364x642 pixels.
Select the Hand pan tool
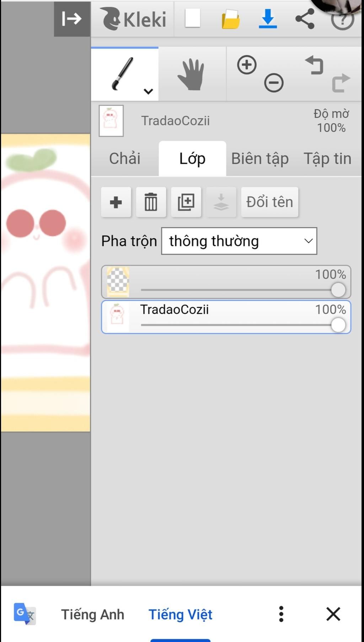click(192, 74)
